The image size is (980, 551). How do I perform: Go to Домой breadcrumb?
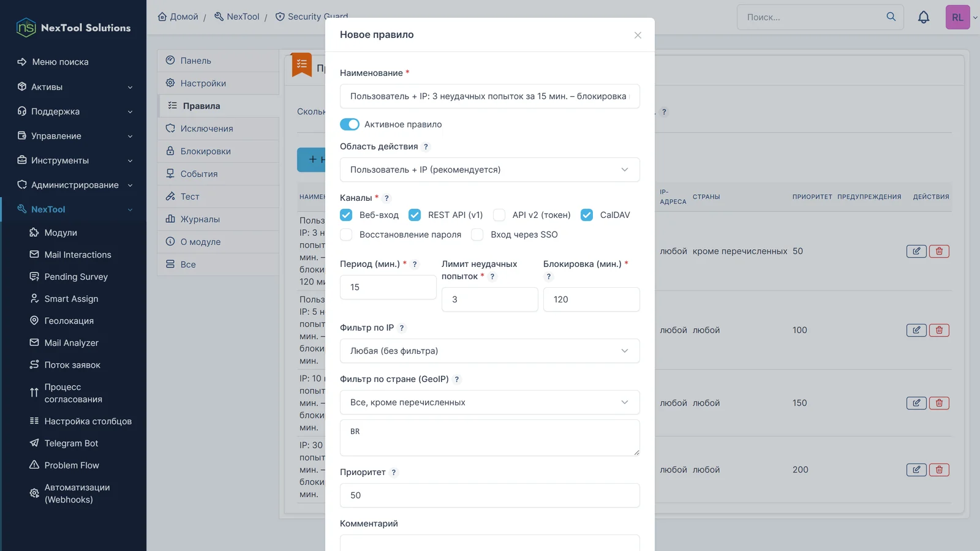pos(178,17)
